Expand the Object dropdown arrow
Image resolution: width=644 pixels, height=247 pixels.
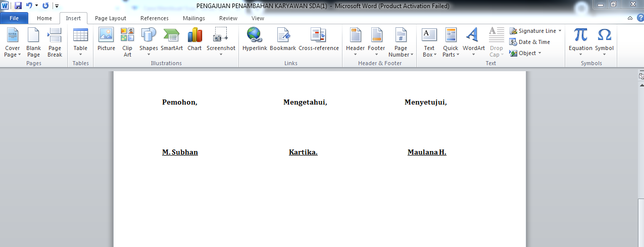539,53
